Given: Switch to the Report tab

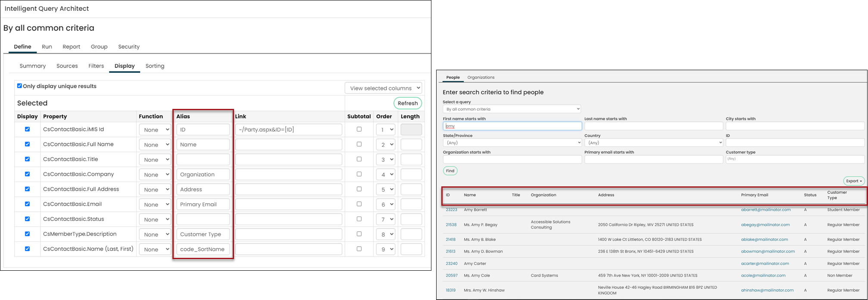Looking at the screenshot, I should pyautogui.click(x=72, y=46).
